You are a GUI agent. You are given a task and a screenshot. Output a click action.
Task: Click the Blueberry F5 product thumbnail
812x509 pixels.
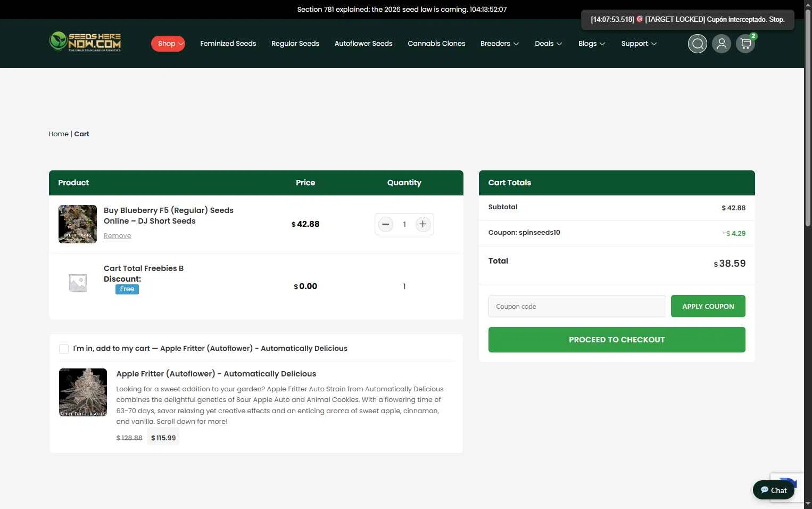click(78, 224)
